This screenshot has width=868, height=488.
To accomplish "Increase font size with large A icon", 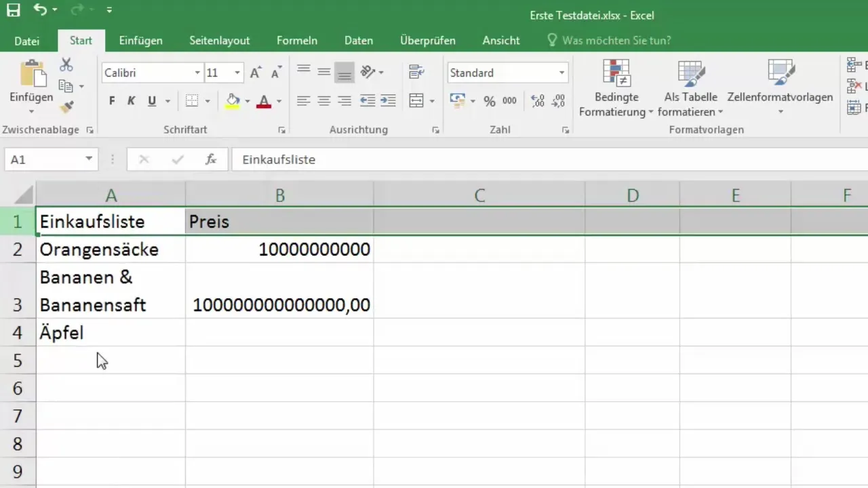I will [256, 73].
